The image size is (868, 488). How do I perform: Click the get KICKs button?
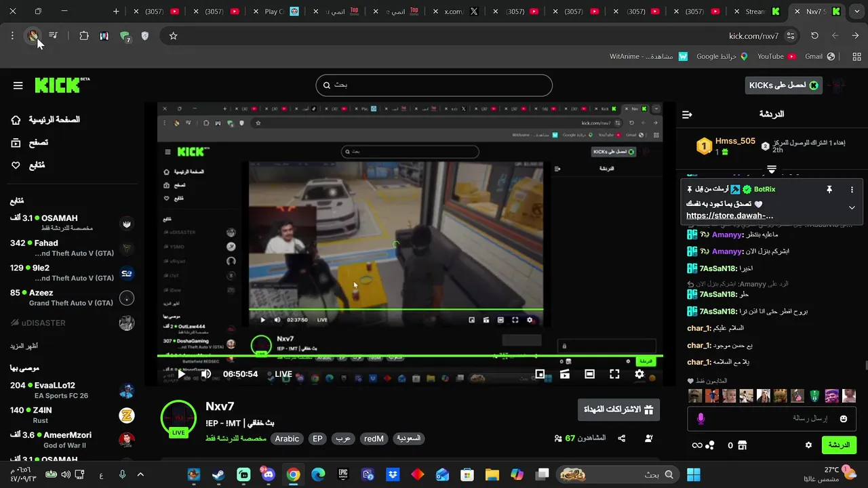[x=783, y=85]
